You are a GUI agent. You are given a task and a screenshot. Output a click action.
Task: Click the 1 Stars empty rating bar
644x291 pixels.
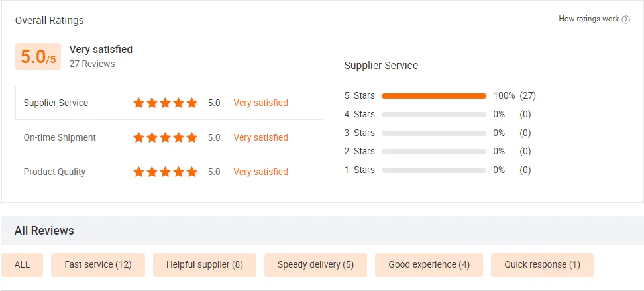point(434,170)
